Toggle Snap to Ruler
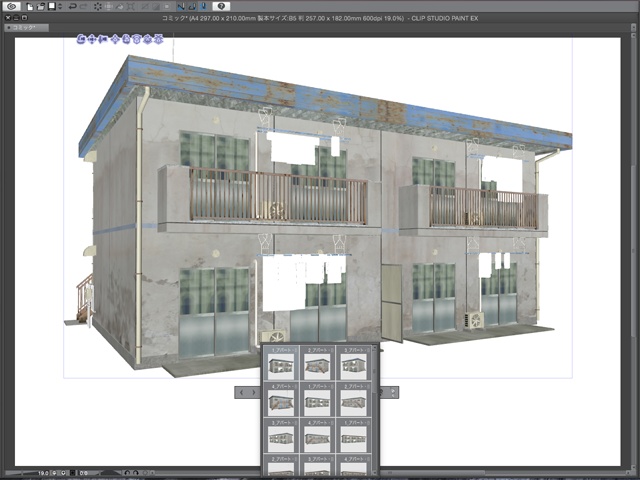The height and width of the screenshot is (480, 640). coord(181,7)
